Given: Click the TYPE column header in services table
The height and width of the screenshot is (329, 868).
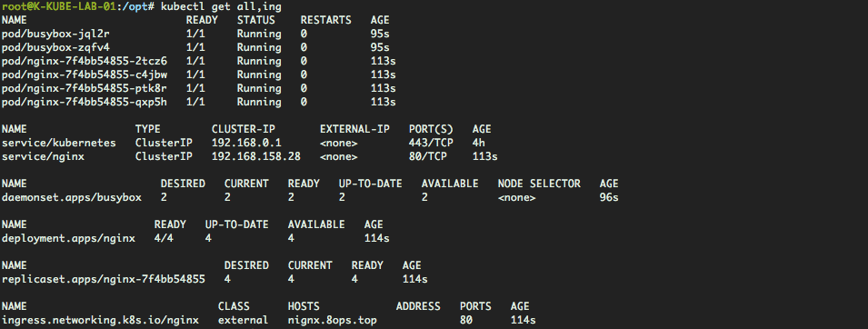Looking at the screenshot, I should click(148, 129).
